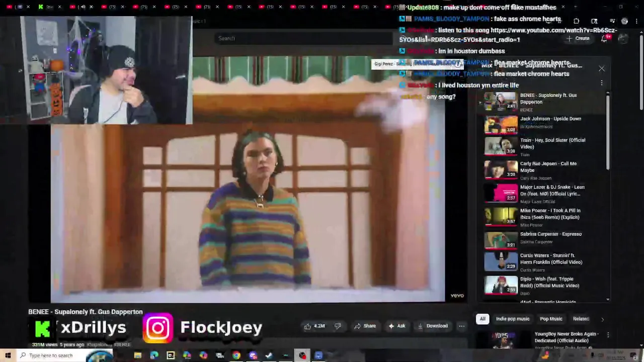Open options for the YoungBoy Dedicated video
Viewport: 644px width, 362px height.
click(608, 335)
